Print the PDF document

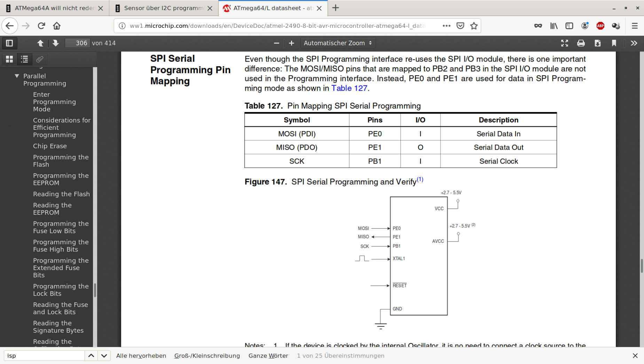click(581, 43)
